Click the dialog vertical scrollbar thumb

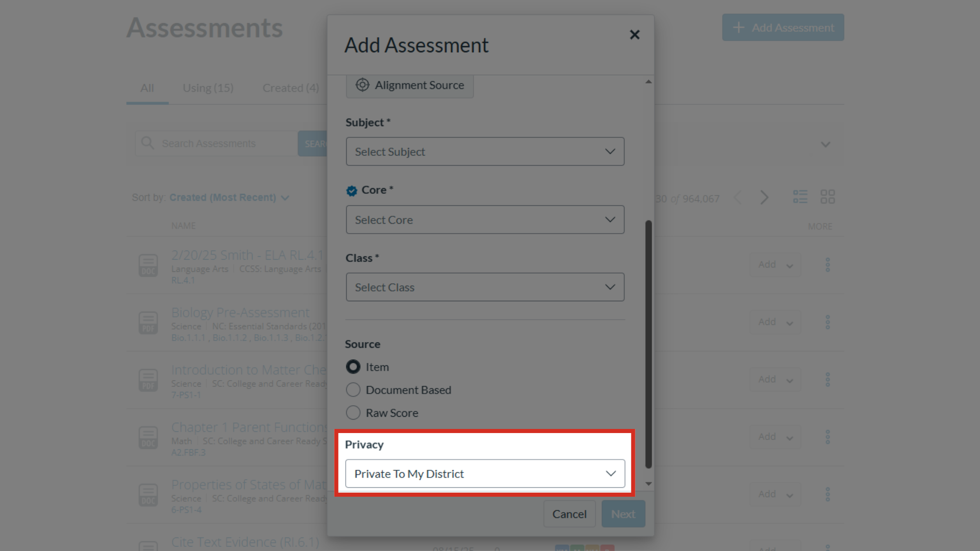click(648, 344)
